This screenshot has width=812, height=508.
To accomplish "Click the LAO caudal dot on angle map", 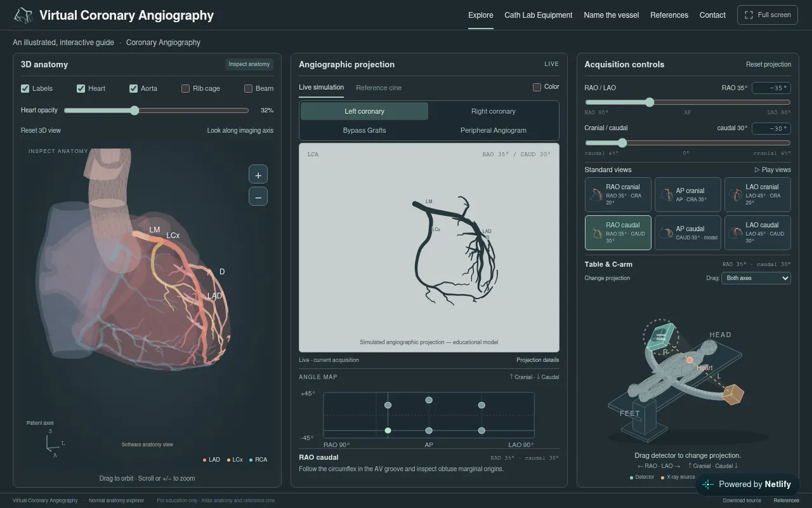I will coord(481,431).
